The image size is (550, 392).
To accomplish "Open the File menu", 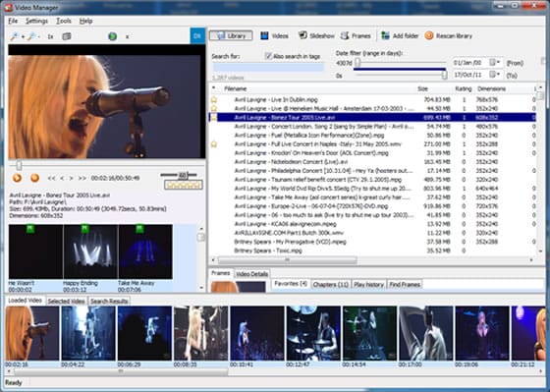I will 13,21.
